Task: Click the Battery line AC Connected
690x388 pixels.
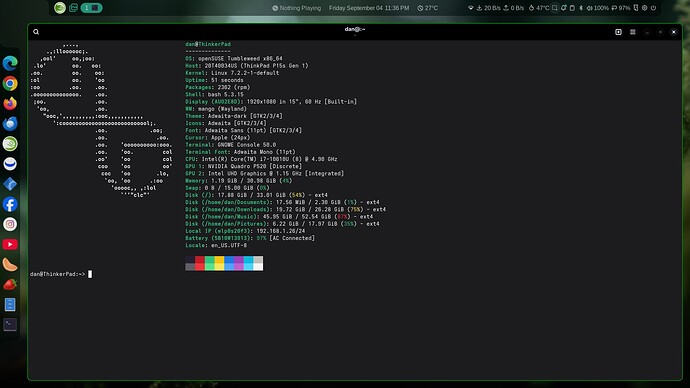Action: tap(250, 238)
